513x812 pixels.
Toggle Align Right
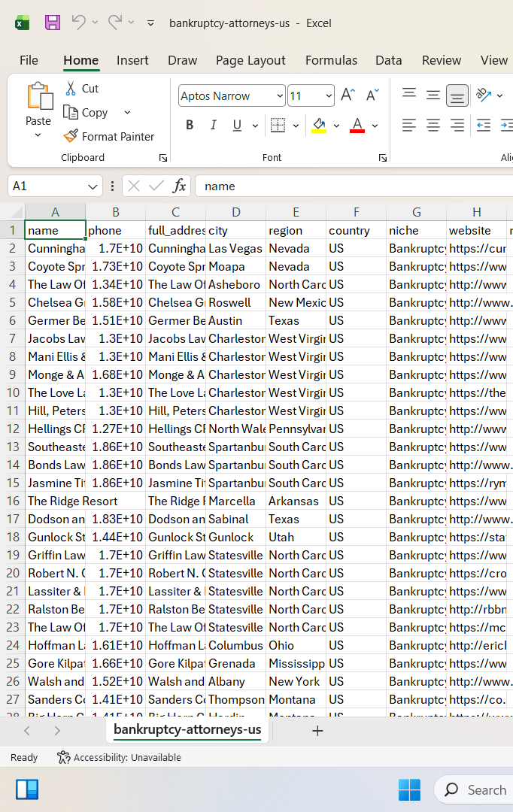point(457,125)
